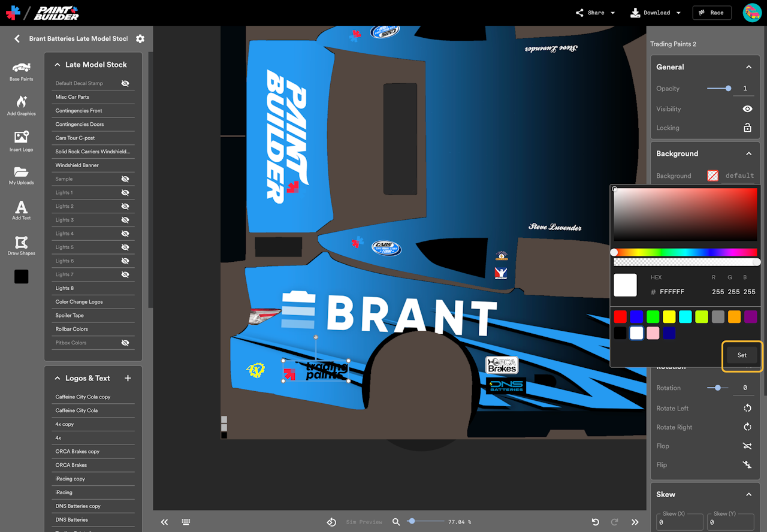Show the hidden Lights 1 layer
The image size is (767, 532).
(125, 193)
